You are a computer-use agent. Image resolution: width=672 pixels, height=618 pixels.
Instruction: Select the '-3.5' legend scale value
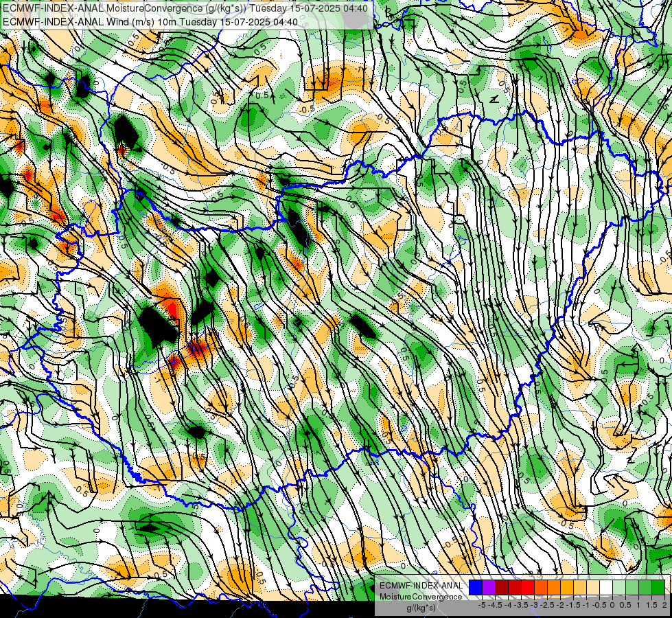click(522, 605)
